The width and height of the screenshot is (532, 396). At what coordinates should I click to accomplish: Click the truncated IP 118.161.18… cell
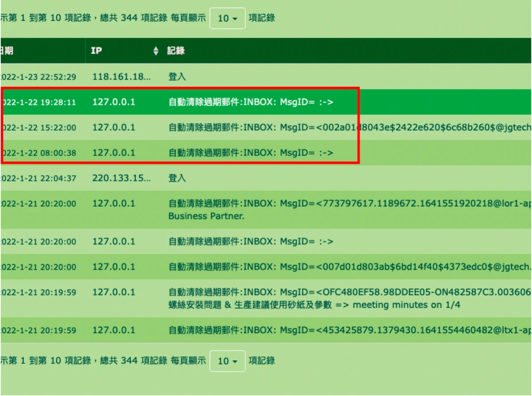(121, 77)
